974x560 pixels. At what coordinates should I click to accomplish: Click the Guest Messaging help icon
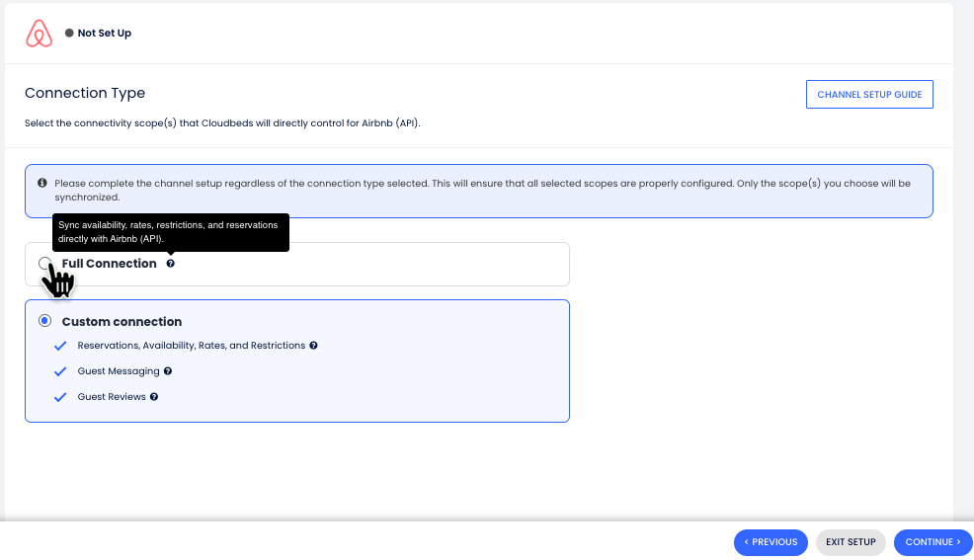(168, 371)
